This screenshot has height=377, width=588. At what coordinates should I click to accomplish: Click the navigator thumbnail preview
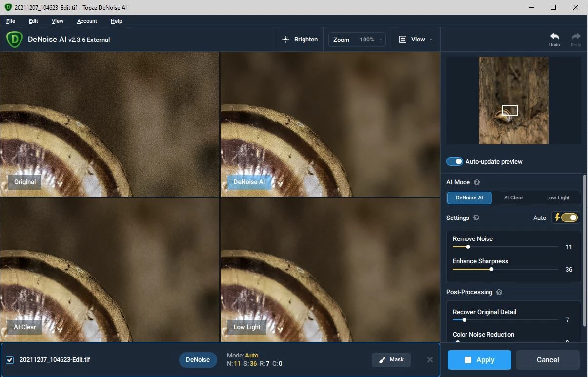point(514,100)
